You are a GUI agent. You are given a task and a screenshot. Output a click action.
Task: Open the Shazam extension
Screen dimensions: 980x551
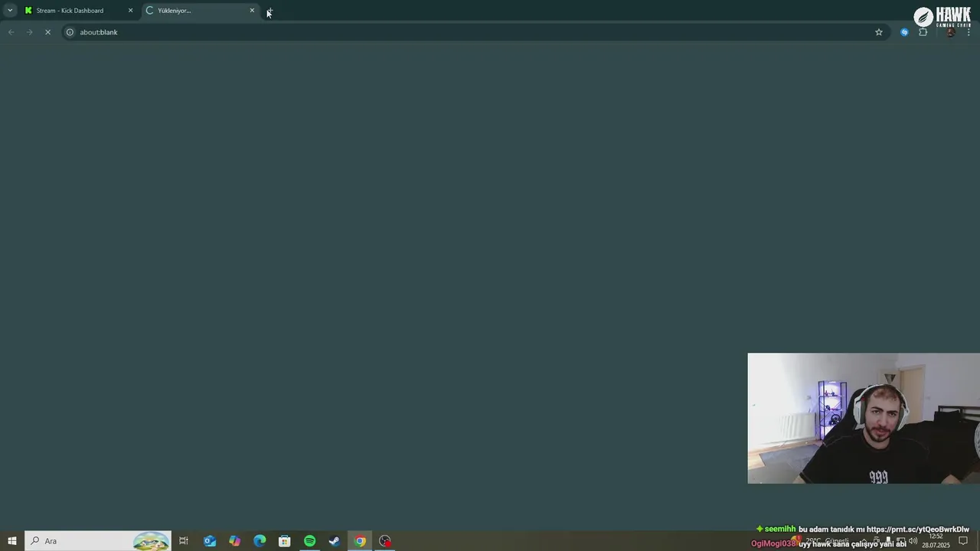click(x=904, y=32)
